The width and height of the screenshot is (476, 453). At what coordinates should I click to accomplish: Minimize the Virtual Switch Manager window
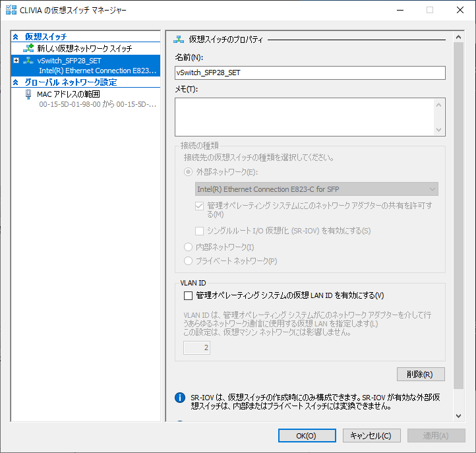pos(400,10)
